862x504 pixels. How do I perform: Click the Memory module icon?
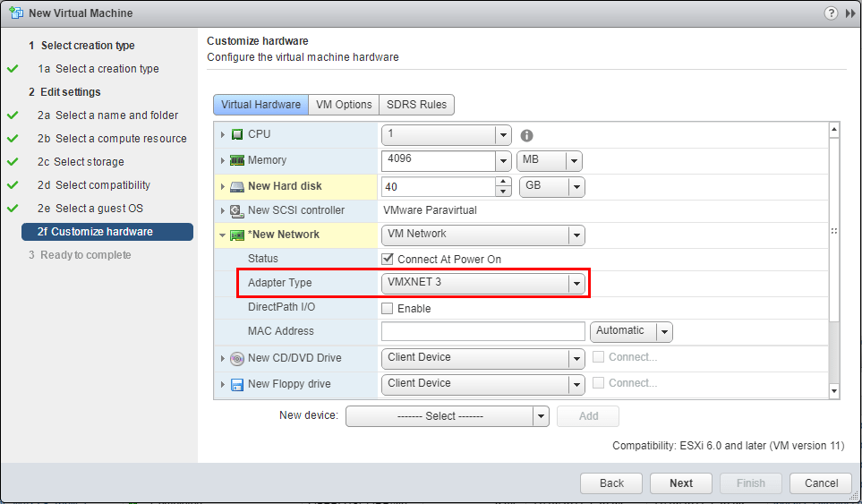click(237, 161)
